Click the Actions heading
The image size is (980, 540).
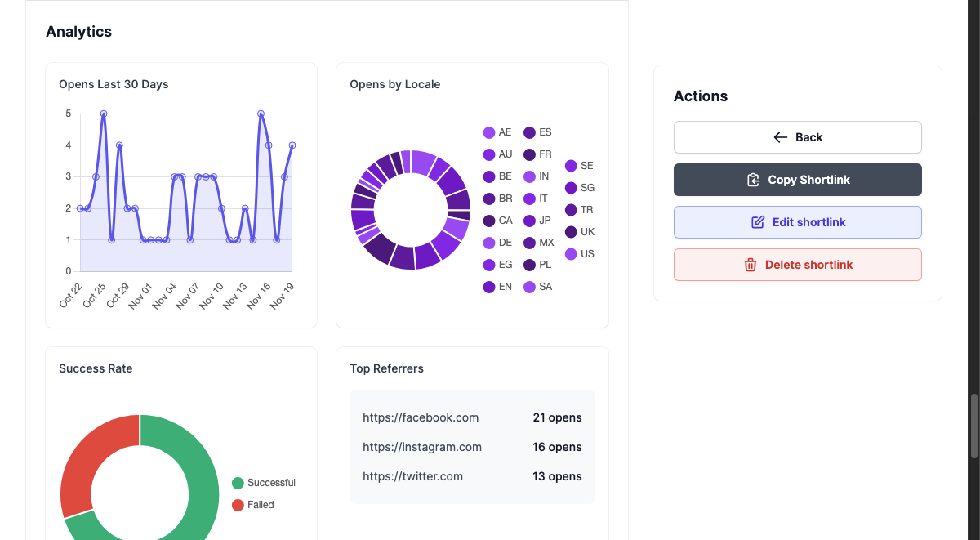701,96
